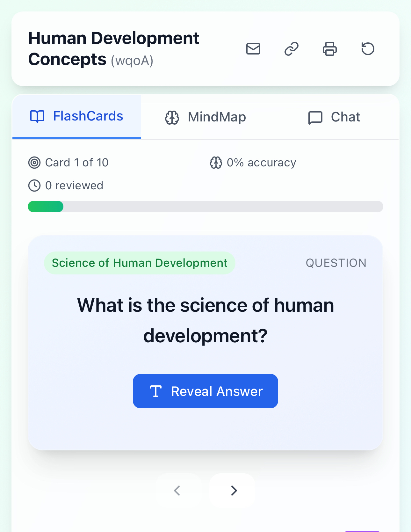Click the Science of Human Development tag
This screenshot has width=411, height=532.
pyautogui.click(x=140, y=263)
